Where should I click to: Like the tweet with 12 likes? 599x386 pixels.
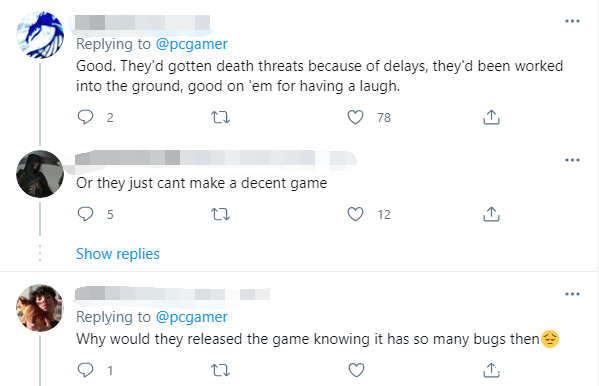pyautogui.click(x=355, y=214)
